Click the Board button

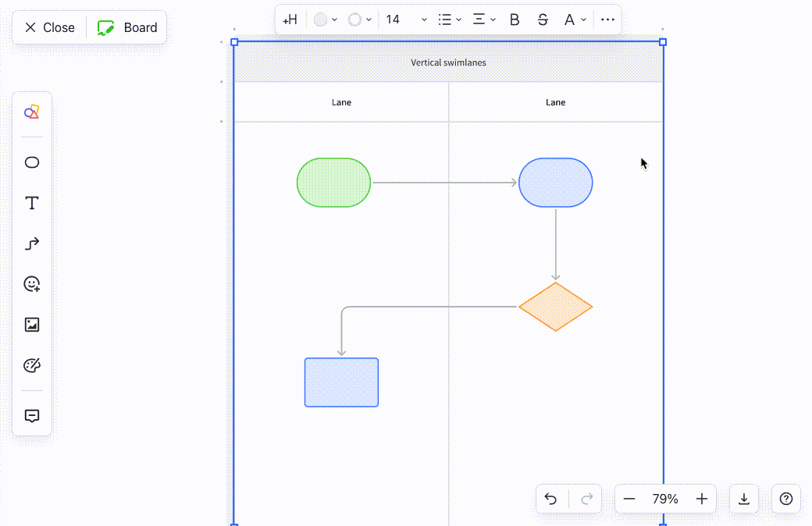click(127, 27)
